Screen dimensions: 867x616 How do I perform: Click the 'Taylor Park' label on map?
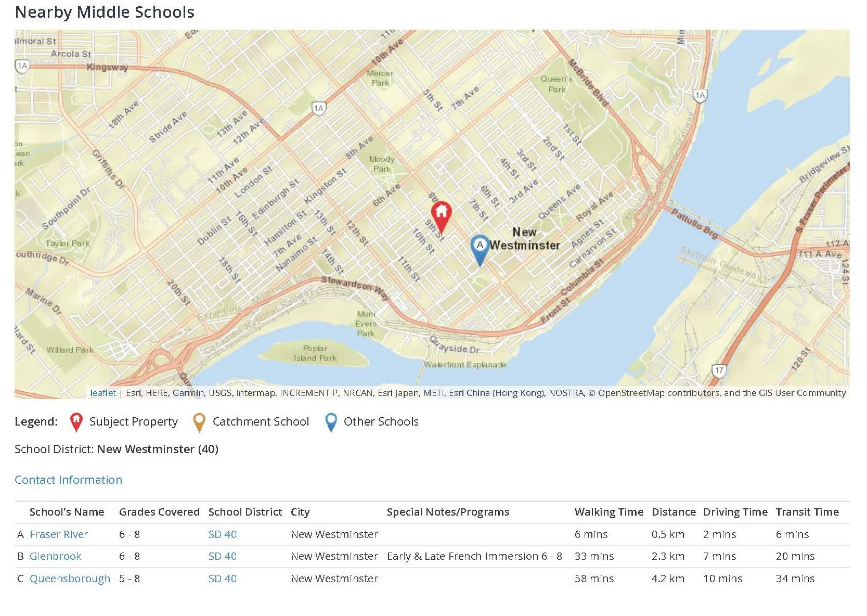point(68,243)
